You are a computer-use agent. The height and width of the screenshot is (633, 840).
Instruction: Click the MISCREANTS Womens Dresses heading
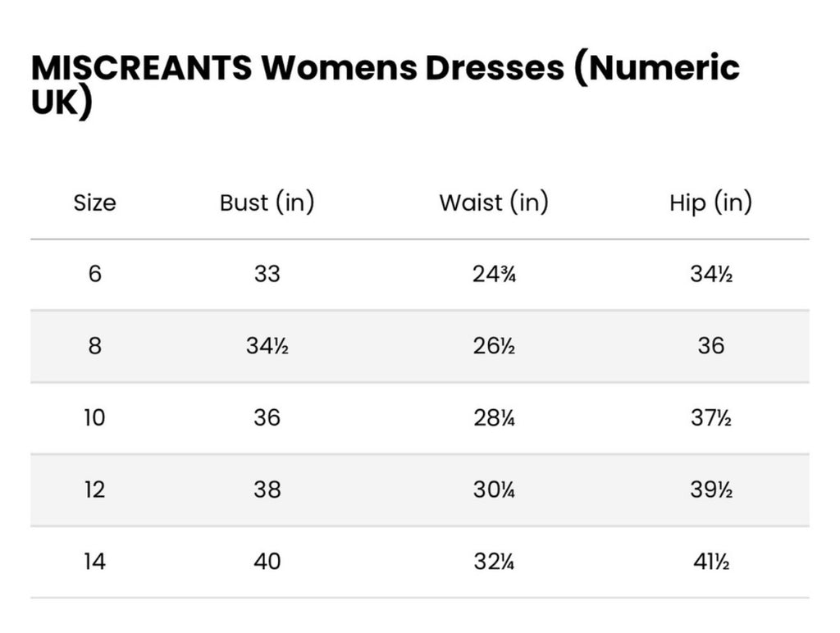point(386,84)
